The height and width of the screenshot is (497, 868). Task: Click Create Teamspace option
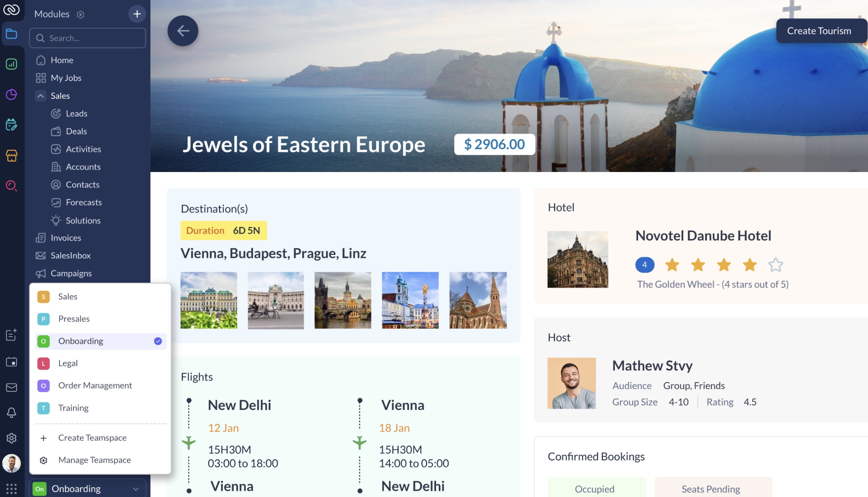92,438
